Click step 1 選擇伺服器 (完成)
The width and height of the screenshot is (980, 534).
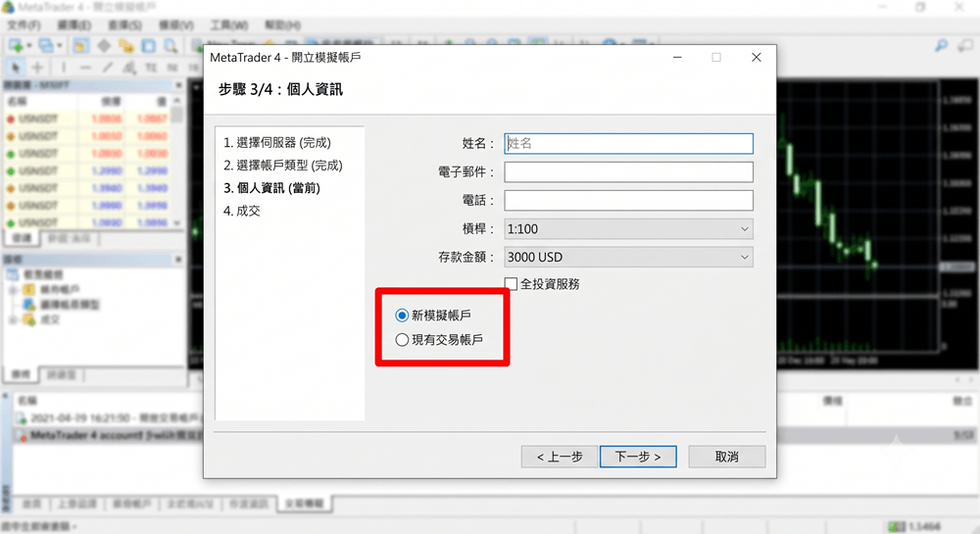pos(277,142)
